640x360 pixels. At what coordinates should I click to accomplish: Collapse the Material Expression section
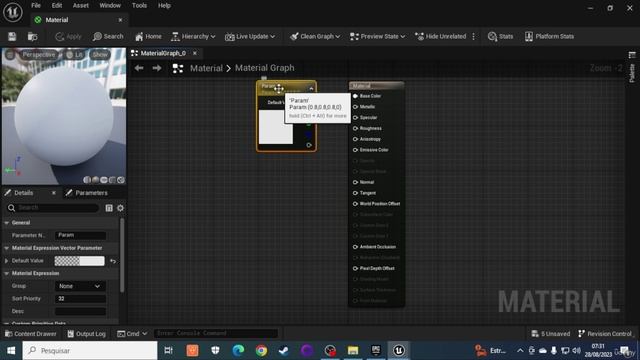coord(7,273)
